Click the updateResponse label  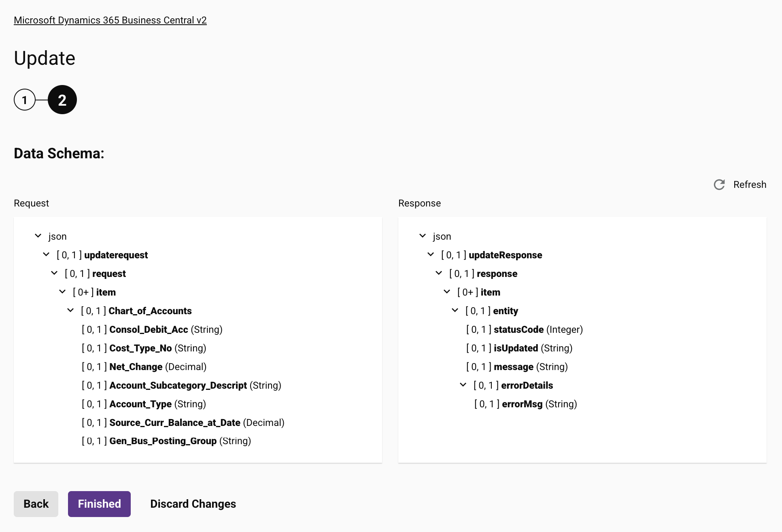coord(506,255)
